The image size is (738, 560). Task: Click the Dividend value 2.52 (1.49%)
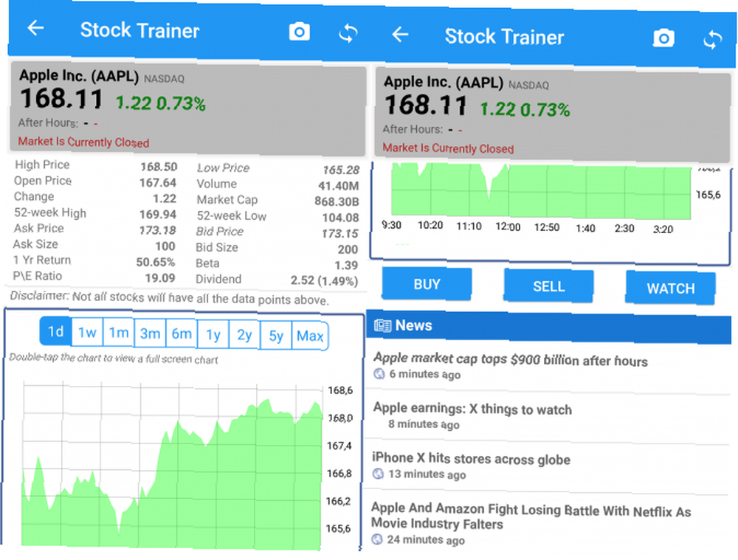324,280
